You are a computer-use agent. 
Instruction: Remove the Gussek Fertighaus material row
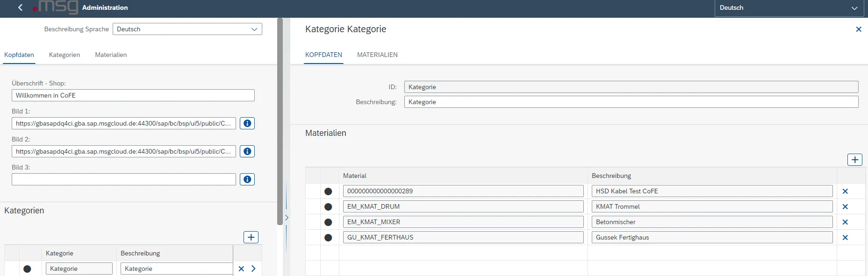pyautogui.click(x=845, y=238)
